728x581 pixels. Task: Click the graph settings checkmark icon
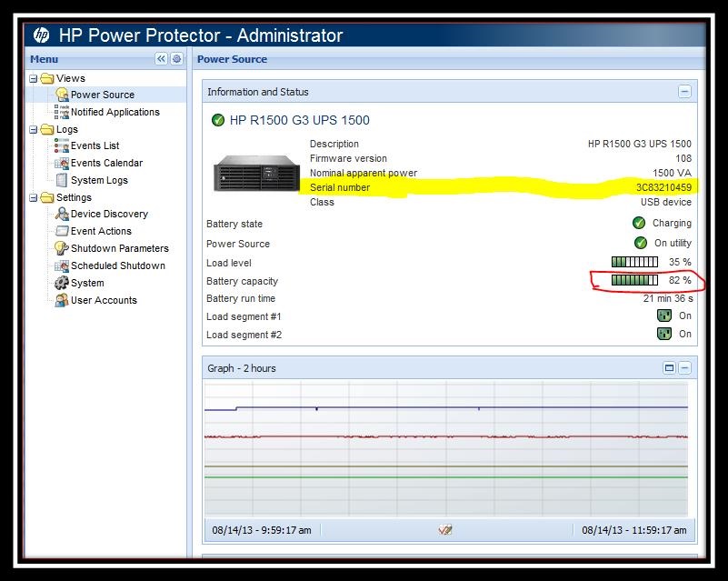[444, 530]
